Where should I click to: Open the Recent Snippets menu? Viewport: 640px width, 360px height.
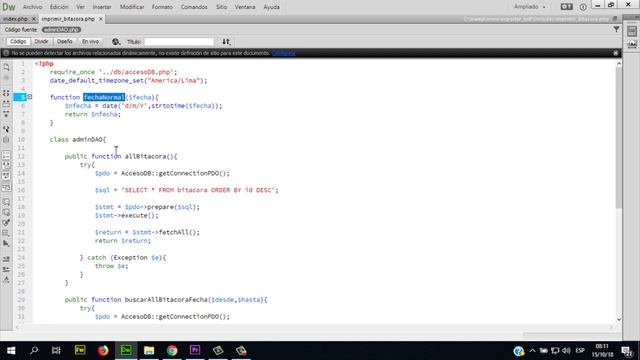click(6, 233)
